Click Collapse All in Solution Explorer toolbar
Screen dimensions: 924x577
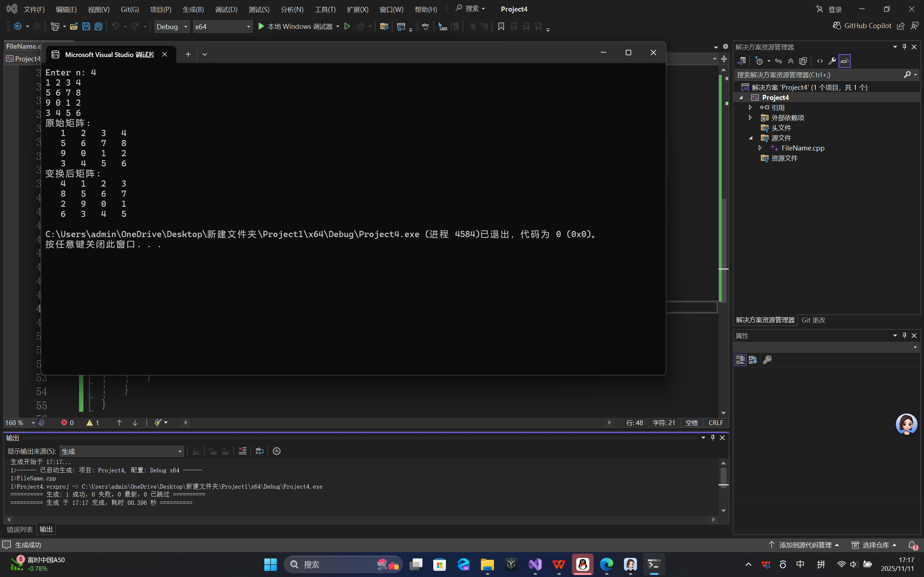(790, 61)
